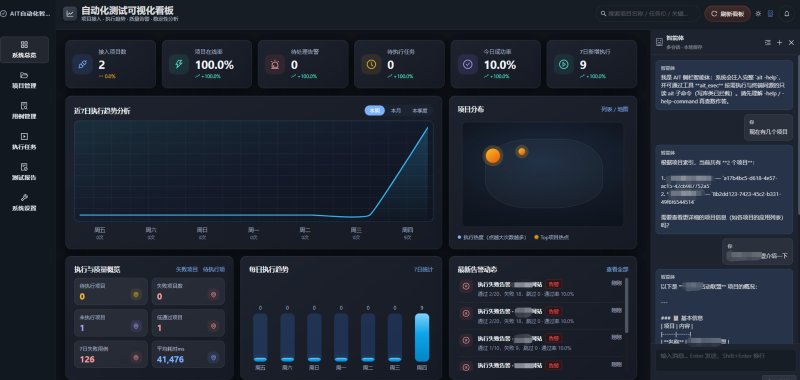Click the 刷新看板 button
Viewport: 800px width, 380px height.
coord(728,14)
